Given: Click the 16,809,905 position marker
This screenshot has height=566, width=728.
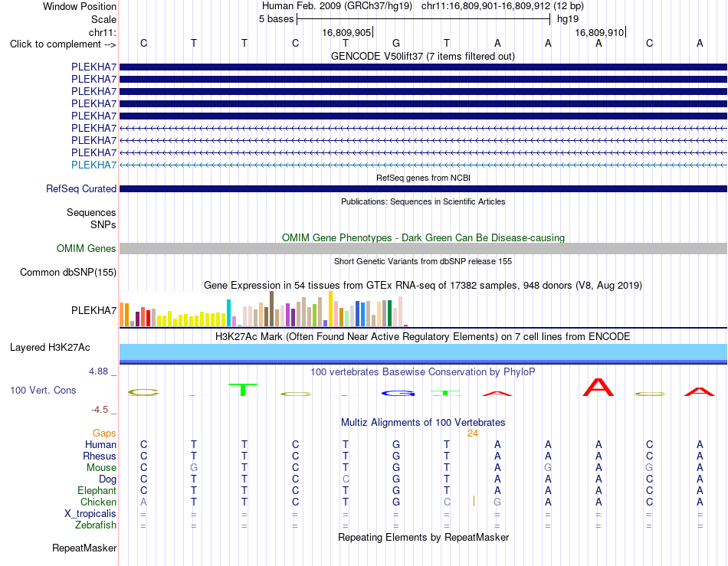Looking at the screenshot, I should 346,32.
